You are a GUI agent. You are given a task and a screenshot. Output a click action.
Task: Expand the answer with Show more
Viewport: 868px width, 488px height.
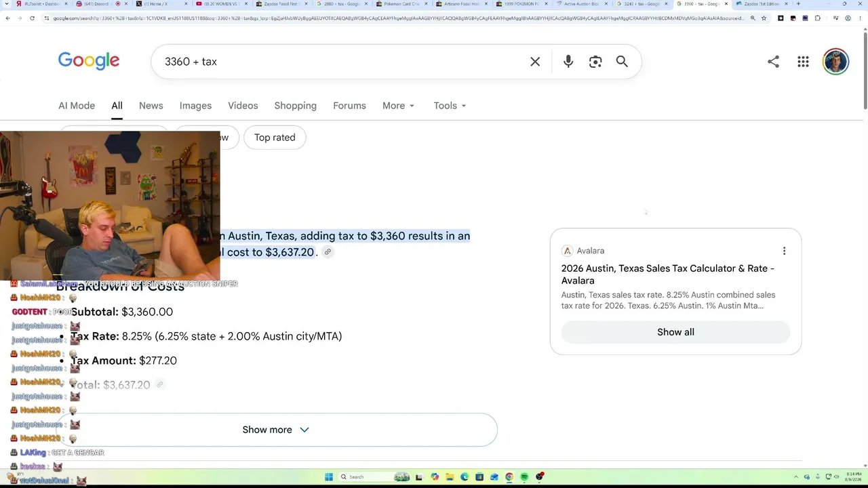coord(276,430)
